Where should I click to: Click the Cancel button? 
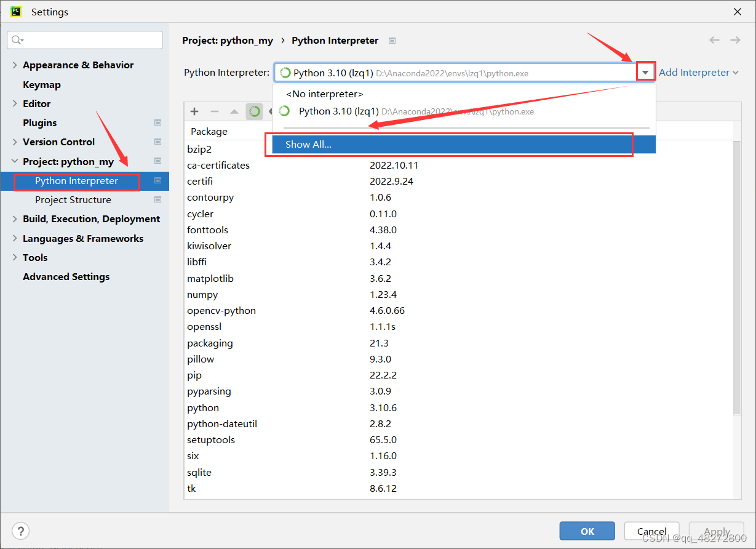[x=651, y=531]
